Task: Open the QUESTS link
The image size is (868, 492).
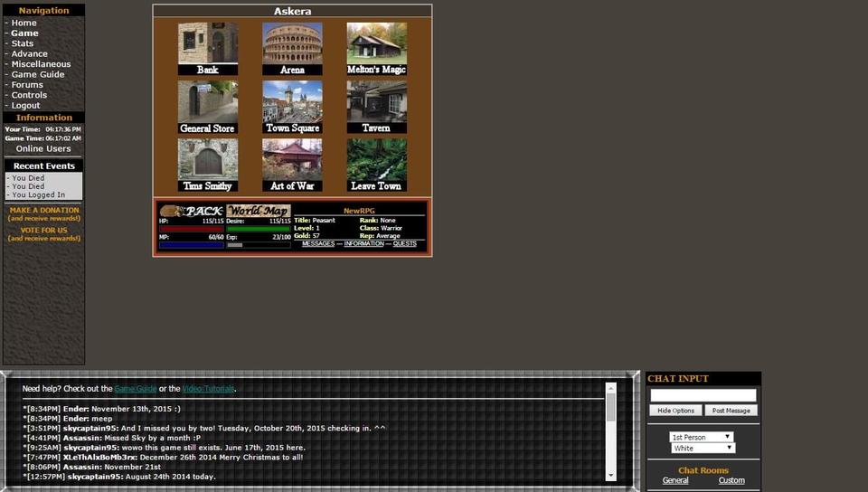Action: (x=404, y=244)
